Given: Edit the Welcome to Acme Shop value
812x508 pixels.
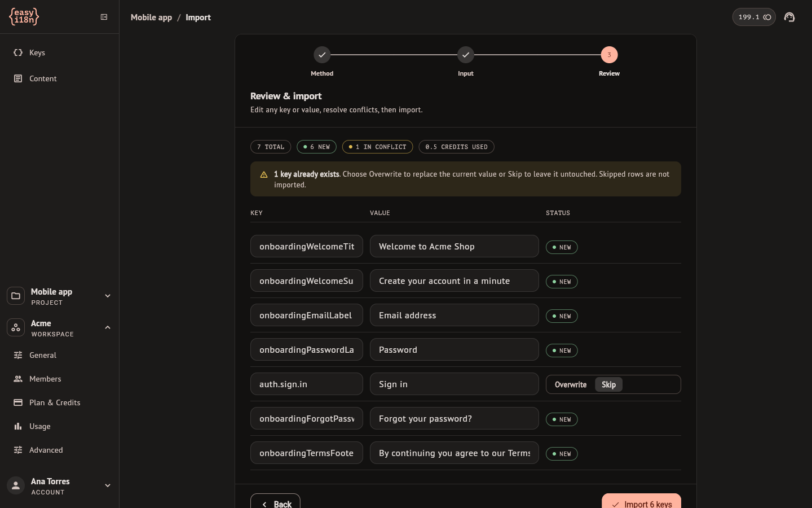Looking at the screenshot, I should [x=454, y=246].
